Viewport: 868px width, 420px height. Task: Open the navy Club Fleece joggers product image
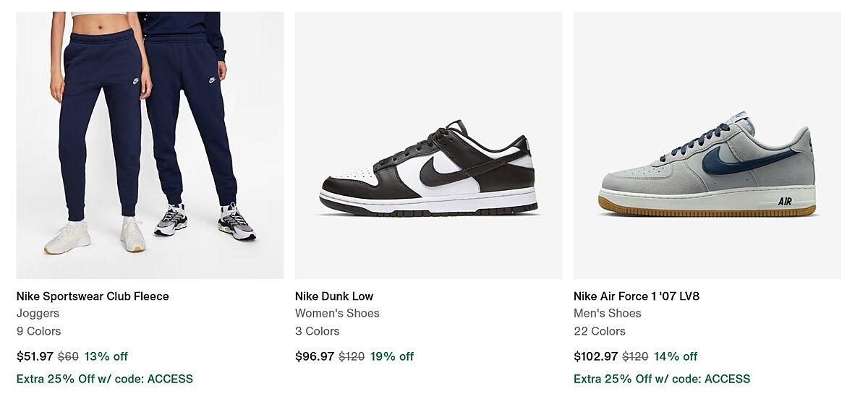(x=150, y=145)
